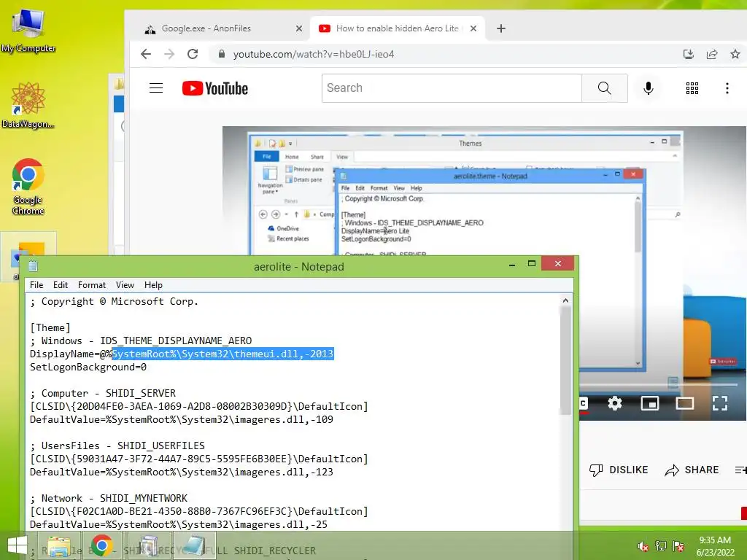Click the imageres.dll,-109 line
The height and width of the screenshot is (560, 747).
[182, 419]
